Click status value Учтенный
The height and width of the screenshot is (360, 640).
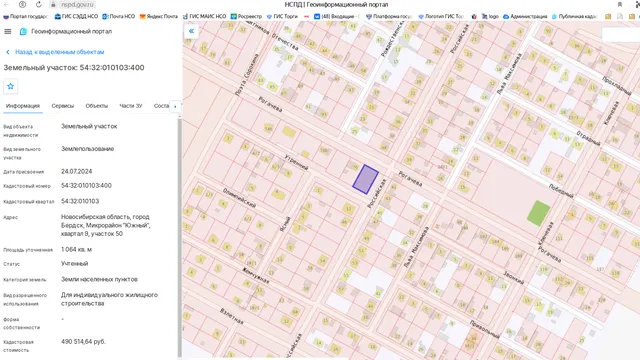(74, 264)
